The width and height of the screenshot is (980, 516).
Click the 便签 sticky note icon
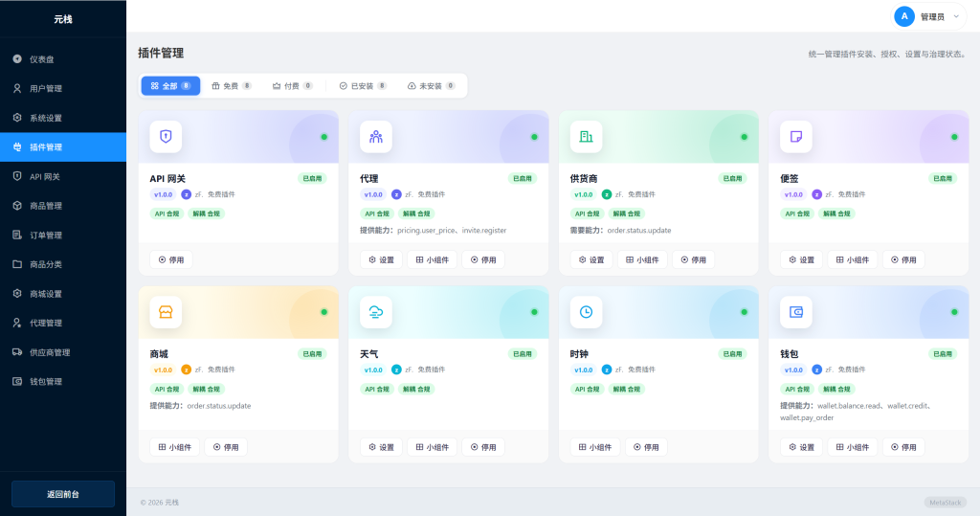click(x=796, y=137)
